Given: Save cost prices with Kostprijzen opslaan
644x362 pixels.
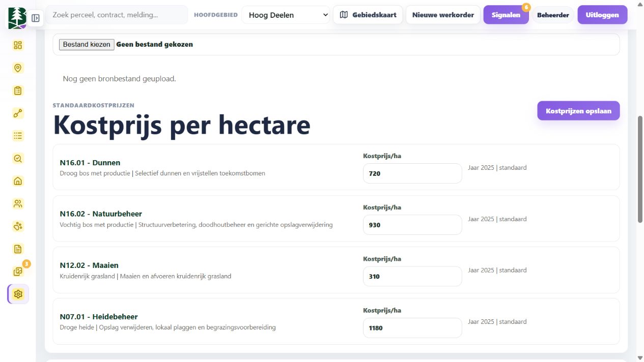Looking at the screenshot, I should click(578, 111).
